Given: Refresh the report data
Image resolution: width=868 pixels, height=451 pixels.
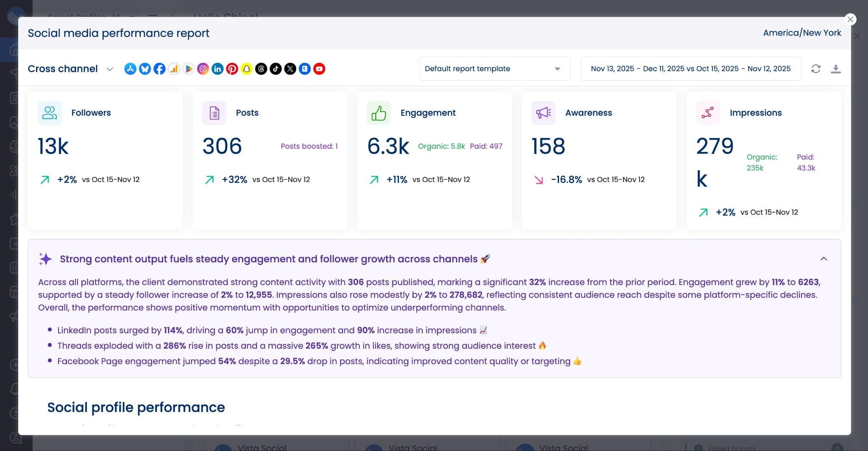Looking at the screenshot, I should click(816, 69).
